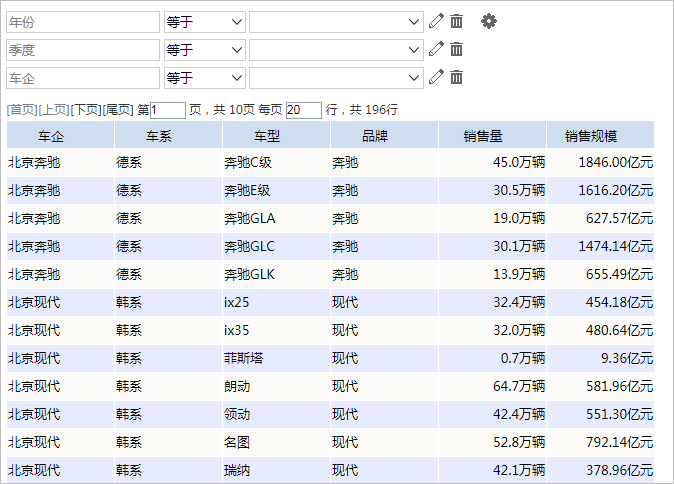Viewport: 674px width, 484px height.
Task: Click the trash delete icon for 车企 filter
Action: [x=456, y=77]
